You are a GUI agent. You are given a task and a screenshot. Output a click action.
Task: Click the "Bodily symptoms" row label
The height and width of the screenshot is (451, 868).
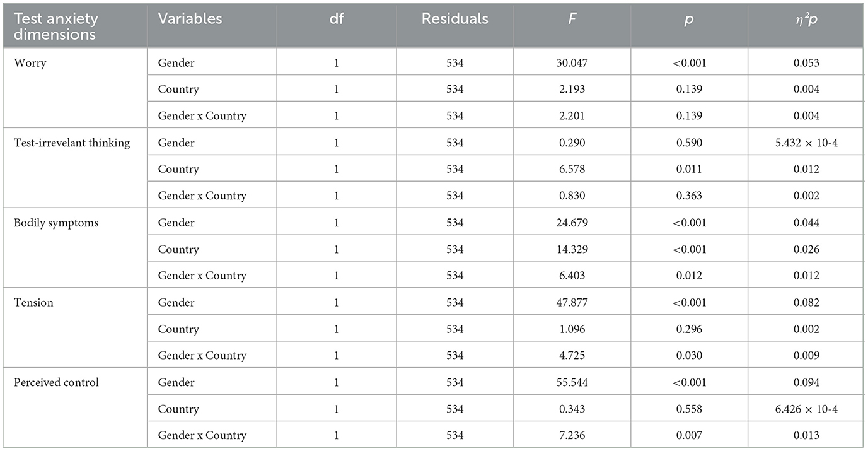coord(56,223)
